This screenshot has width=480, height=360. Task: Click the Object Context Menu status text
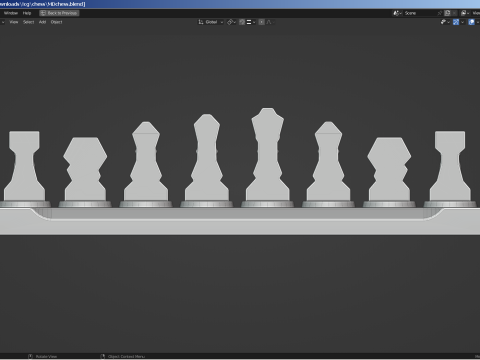click(126, 357)
